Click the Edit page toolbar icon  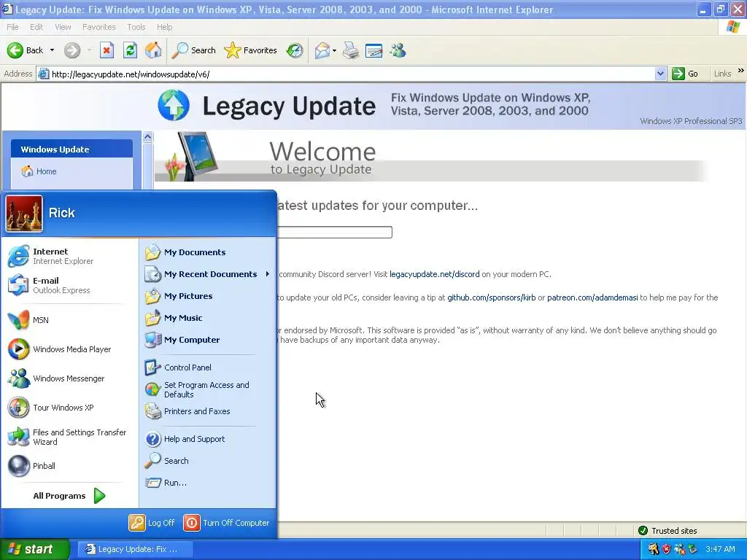click(x=373, y=50)
